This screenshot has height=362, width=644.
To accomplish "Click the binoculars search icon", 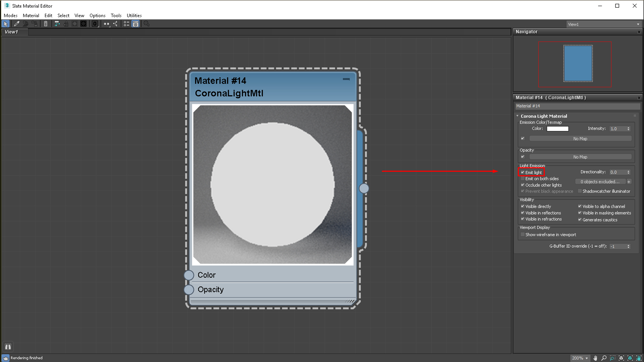I will tap(8, 347).
